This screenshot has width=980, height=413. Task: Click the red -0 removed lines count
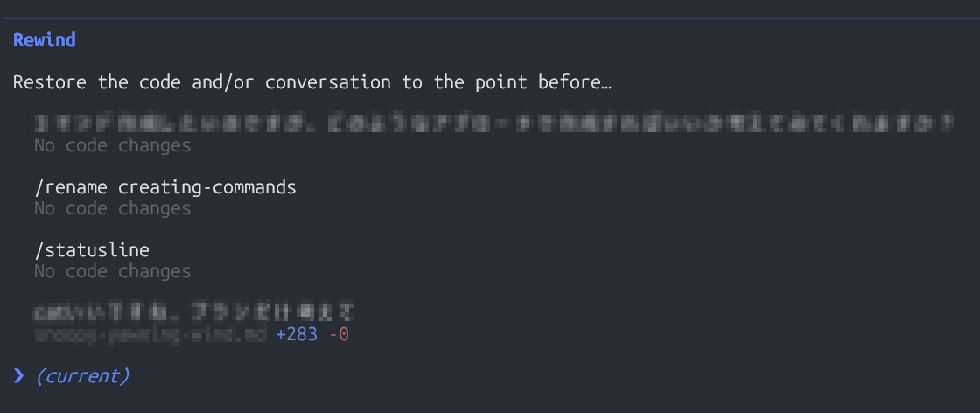[339, 334]
